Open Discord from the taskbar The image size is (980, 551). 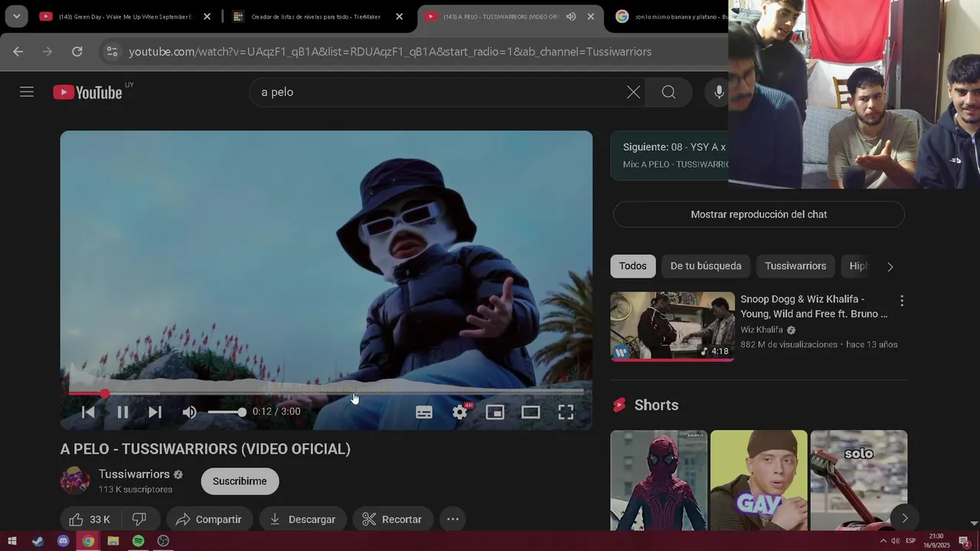[63, 541]
